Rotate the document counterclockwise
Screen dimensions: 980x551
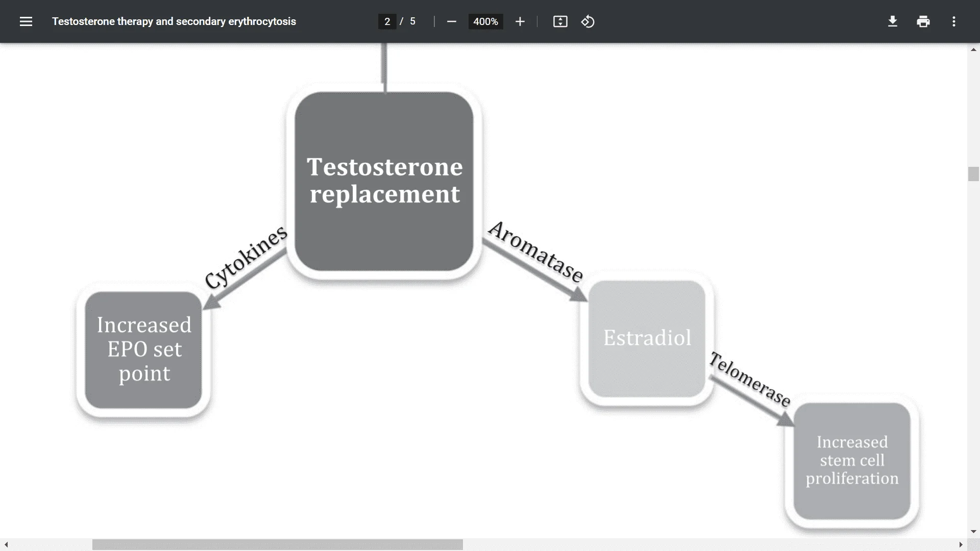tap(587, 21)
